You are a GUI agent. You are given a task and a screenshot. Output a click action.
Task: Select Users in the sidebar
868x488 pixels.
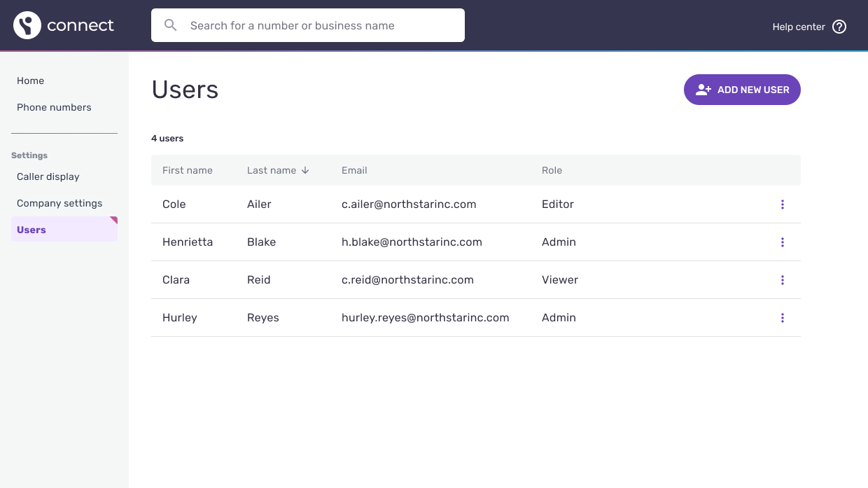coord(31,230)
